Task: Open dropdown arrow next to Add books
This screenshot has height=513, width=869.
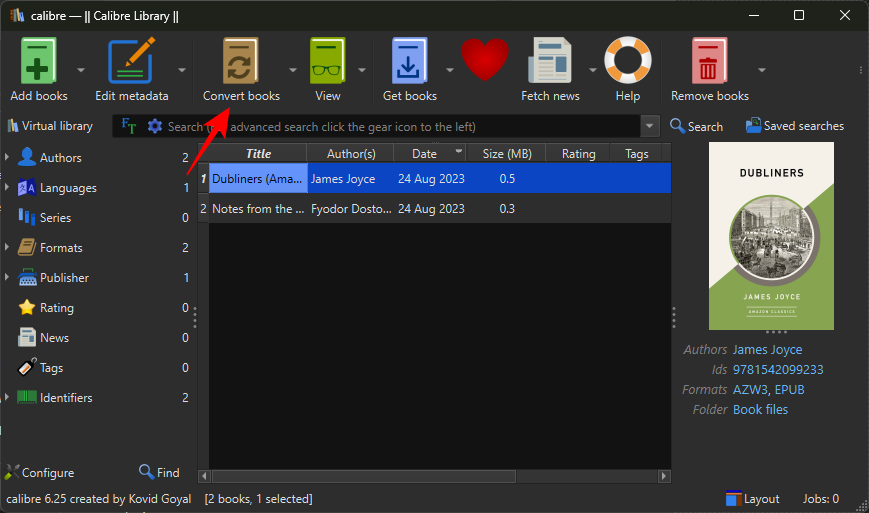Action: [80, 70]
